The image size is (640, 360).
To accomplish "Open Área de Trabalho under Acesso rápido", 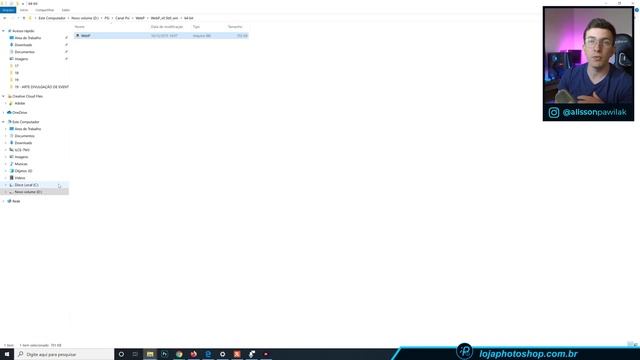I will [x=28, y=38].
